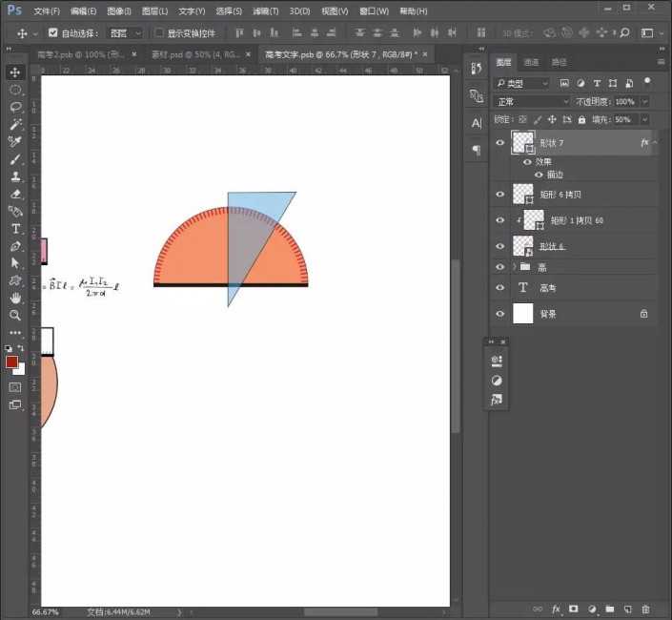Image resolution: width=672 pixels, height=620 pixels.
Task: Select the 形状 6 layer name
Action: [552, 246]
